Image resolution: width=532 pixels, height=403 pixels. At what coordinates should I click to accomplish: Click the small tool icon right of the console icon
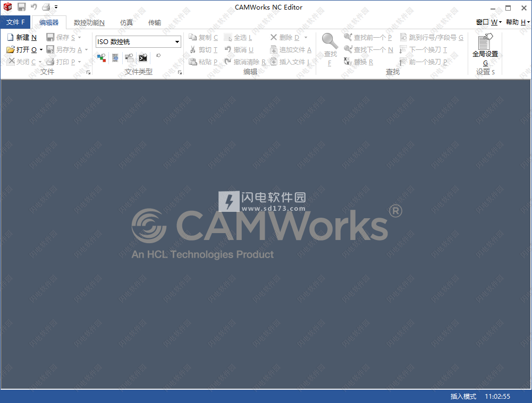(158, 56)
